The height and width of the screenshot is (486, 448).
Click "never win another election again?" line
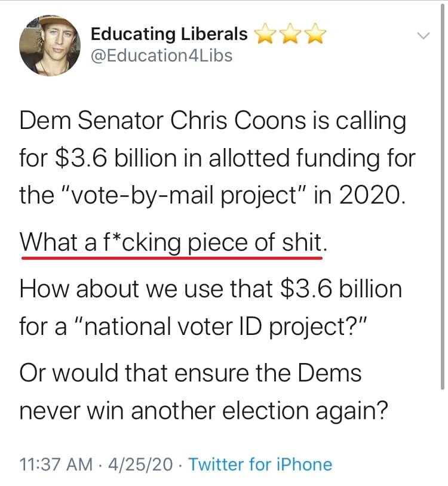pos(200,411)
